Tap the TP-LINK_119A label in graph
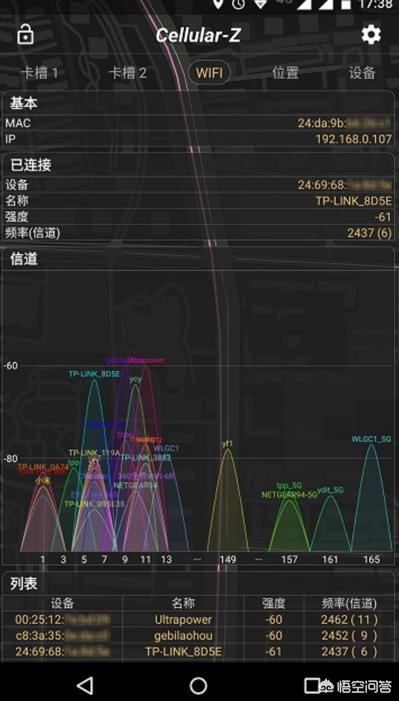 pos(94,453)
